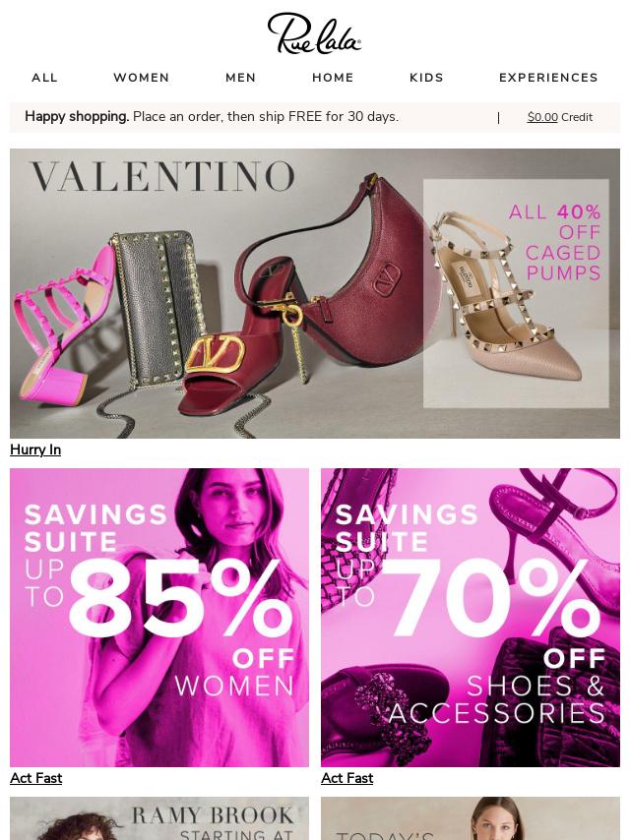
Task: Open the ALL category menu item
Action: pyautogui.click(x=44, y=78)
